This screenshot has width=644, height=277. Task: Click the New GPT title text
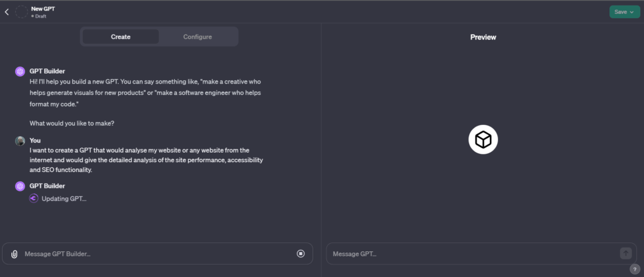coord(42,9)
